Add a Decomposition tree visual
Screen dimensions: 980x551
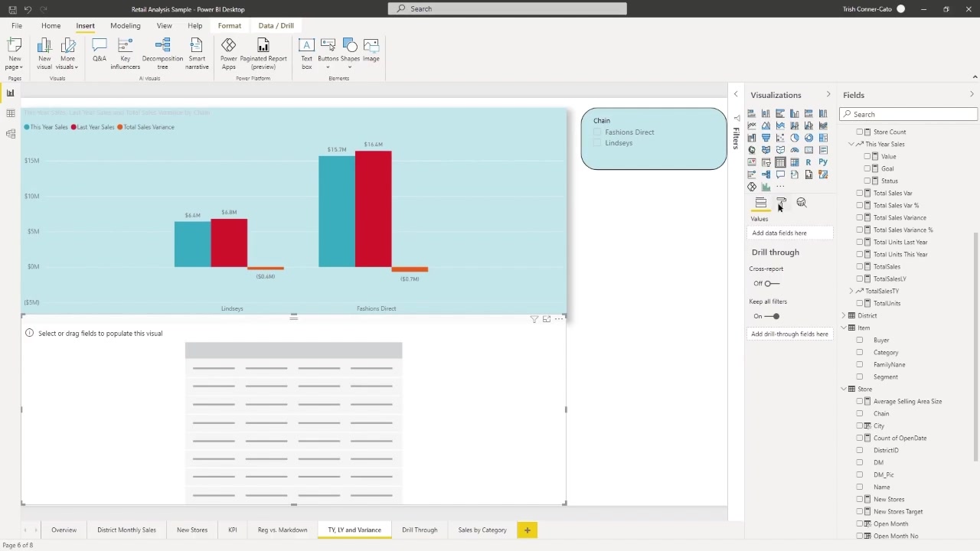[162, 54]
